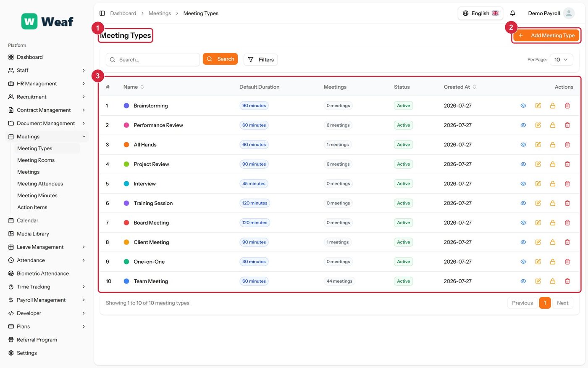Lock the Team Meeting type

553,281
